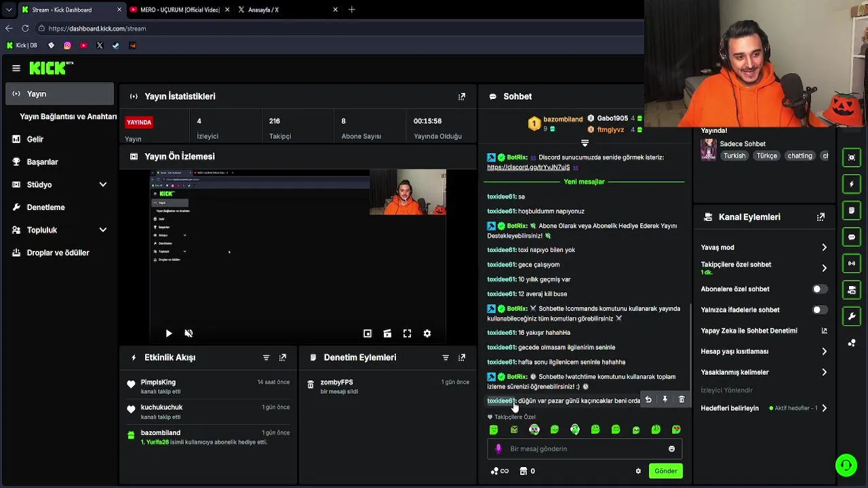Toggle Abonelere özel sohbet switch

coord(819,289)
